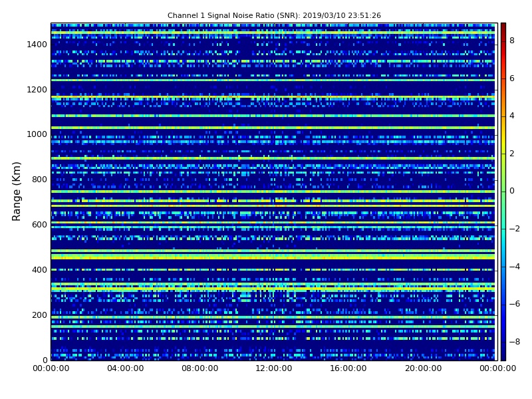Click the colorbar label −6
This screenshot has width=532, height=399.
click(x=514, y=304)
